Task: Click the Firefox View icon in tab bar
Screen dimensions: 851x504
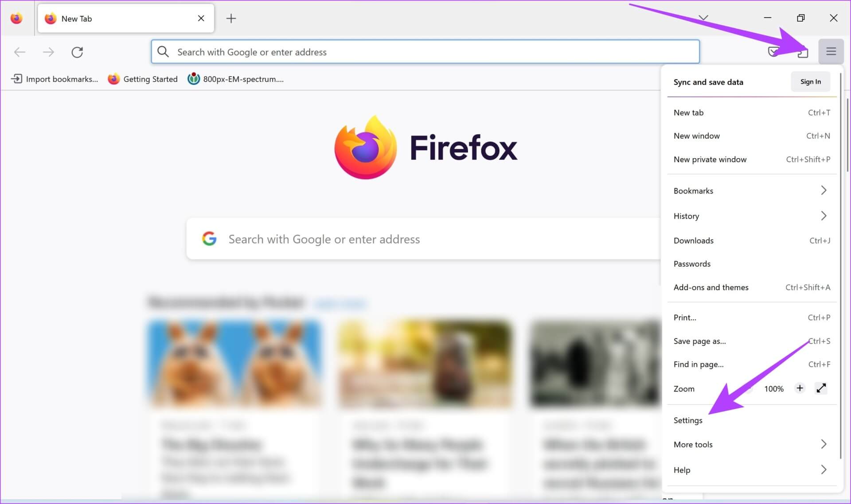Action: (16, 18)
